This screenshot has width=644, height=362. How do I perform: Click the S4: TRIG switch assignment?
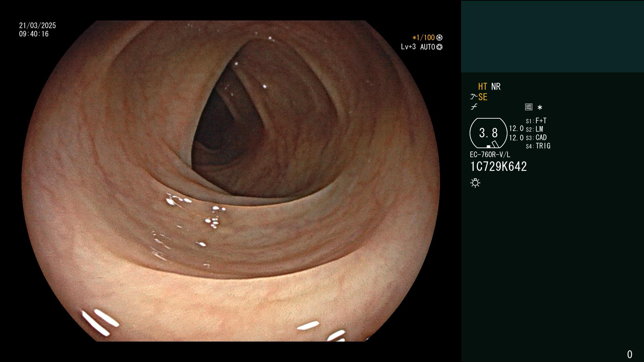coord(538,146)
